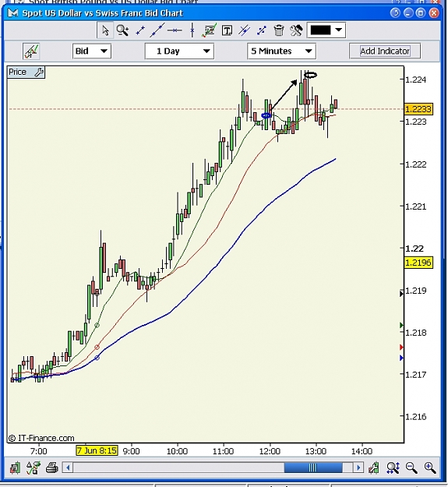Click the black arrow marker on price axis
The image size is (448, 487).
tap(401, 293)
